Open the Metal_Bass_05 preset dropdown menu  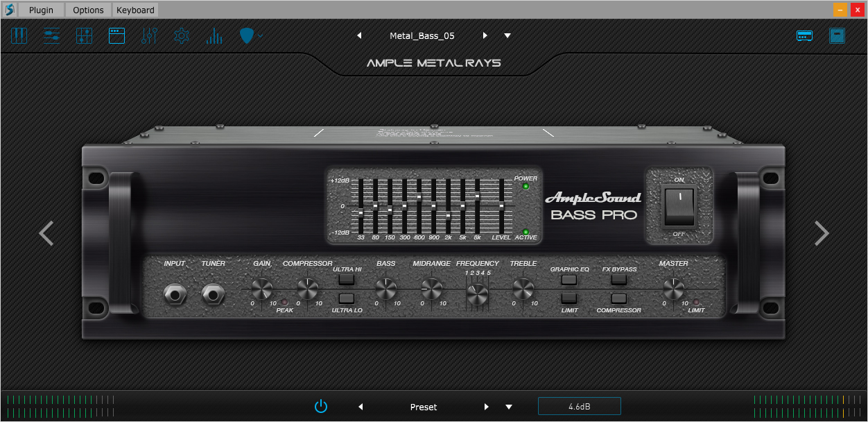507,35
